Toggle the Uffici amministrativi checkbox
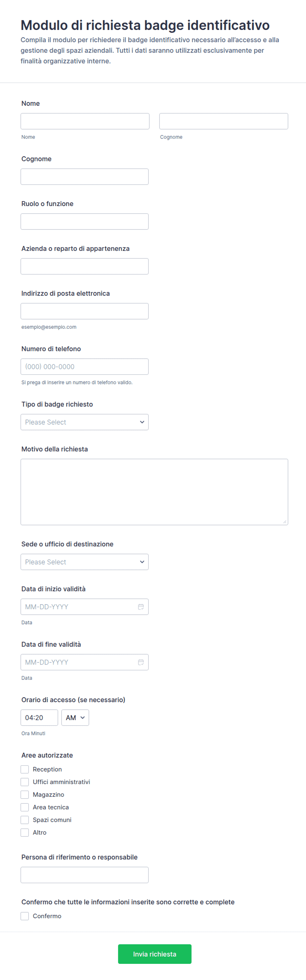The image size is (306, 980). click(x=25, y=782)
